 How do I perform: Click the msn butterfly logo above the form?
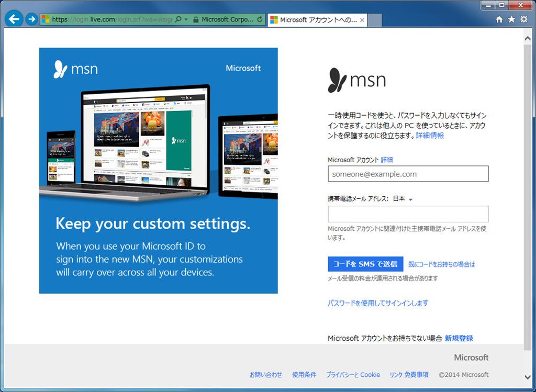click(357, 80)
